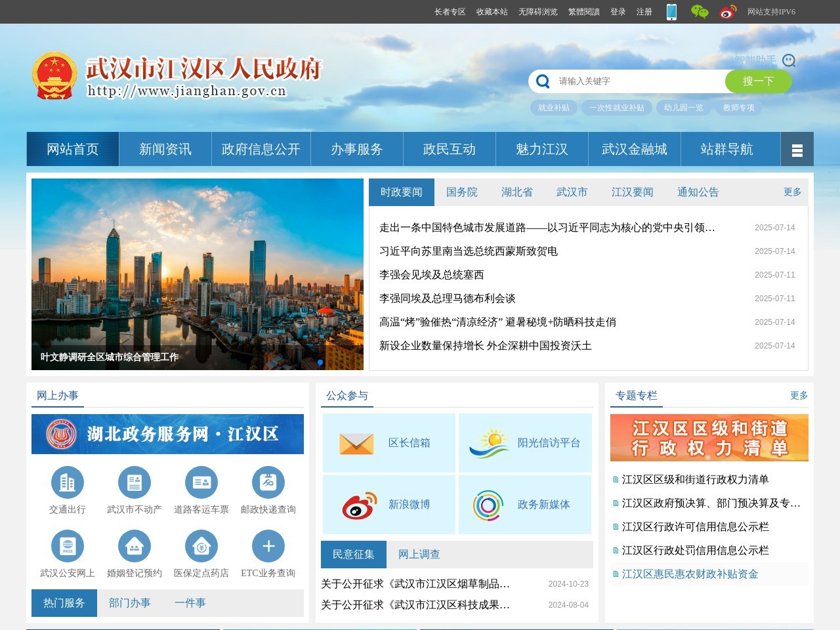Switch to the 武汉市 news tab
This screenshot has width=840, height=630.
(572, 192)
